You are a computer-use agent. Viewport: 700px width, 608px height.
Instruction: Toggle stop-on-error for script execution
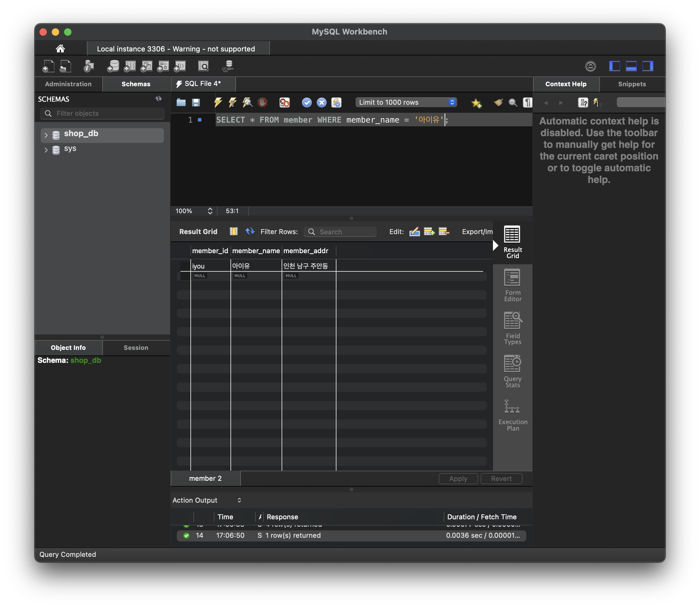(x=284, y=102)
